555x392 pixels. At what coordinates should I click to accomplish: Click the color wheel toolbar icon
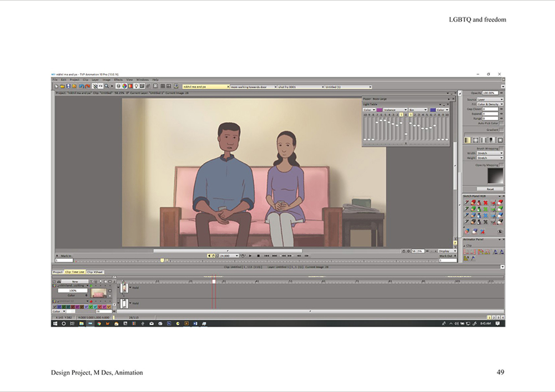(x=124, y=86)
